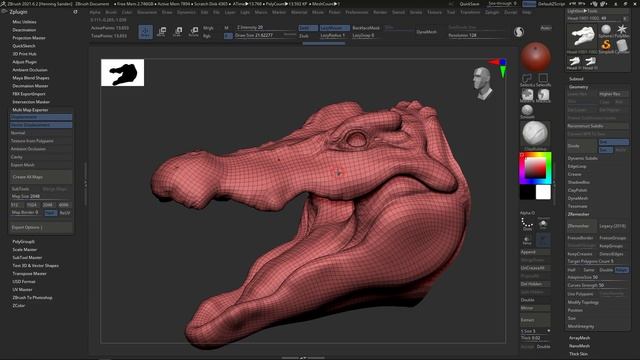Select the white secondary color swatch

click(x=543, y=192)
